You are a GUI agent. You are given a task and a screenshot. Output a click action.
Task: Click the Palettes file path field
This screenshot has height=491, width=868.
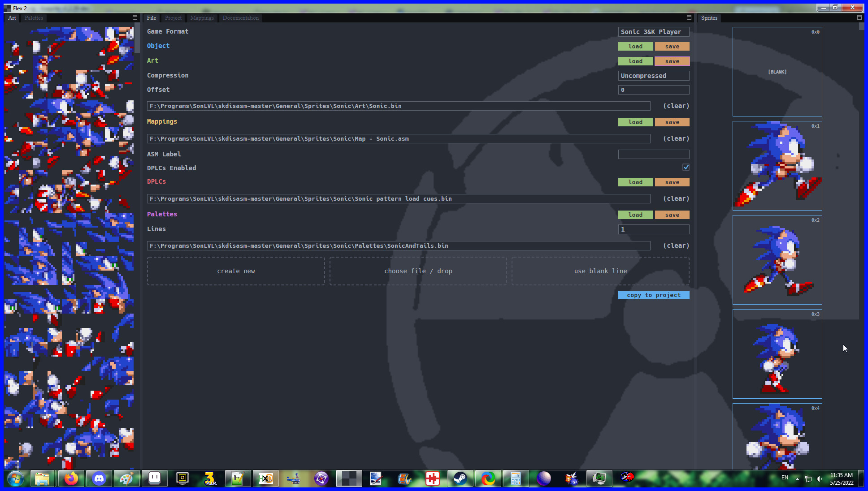[399, 245]
